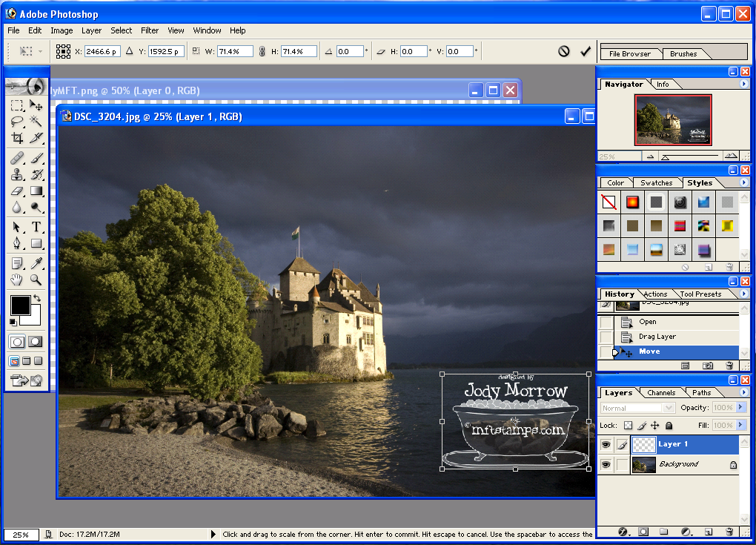Select the Move tool
756x545 pixels.
pos(36,105)
